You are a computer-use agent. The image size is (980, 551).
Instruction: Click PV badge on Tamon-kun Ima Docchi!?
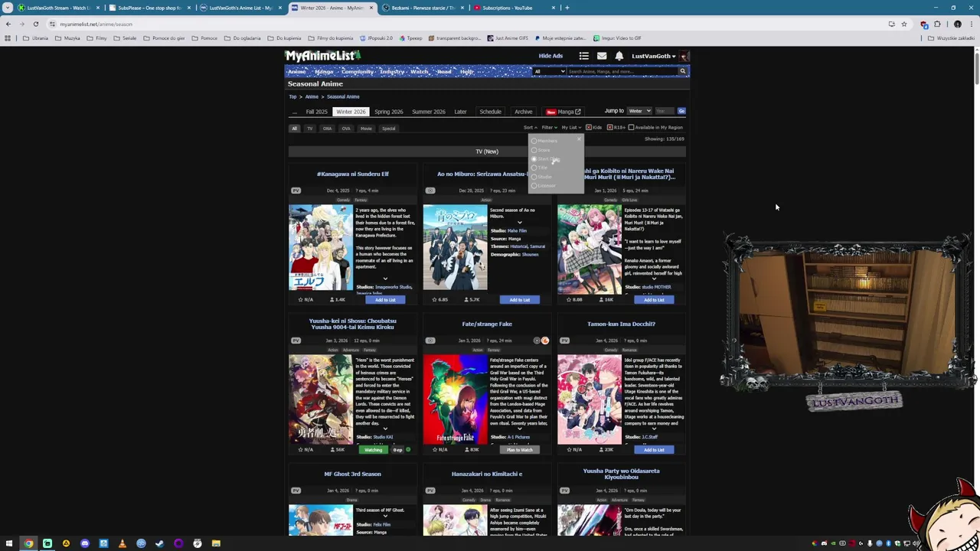564,341
